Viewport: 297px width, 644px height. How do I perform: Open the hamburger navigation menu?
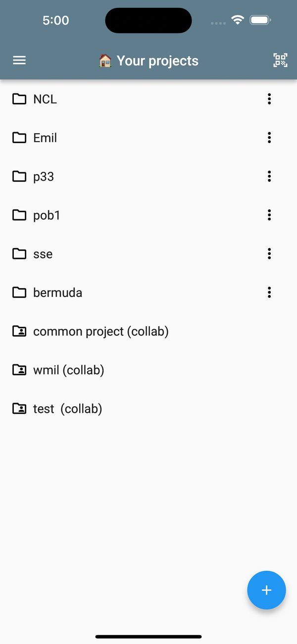coord(19,60)
